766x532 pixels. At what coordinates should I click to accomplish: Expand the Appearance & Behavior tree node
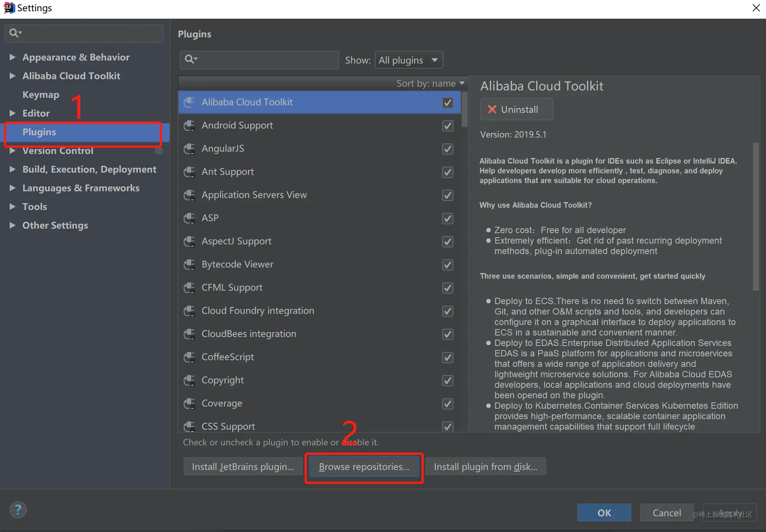pos(12,57)
